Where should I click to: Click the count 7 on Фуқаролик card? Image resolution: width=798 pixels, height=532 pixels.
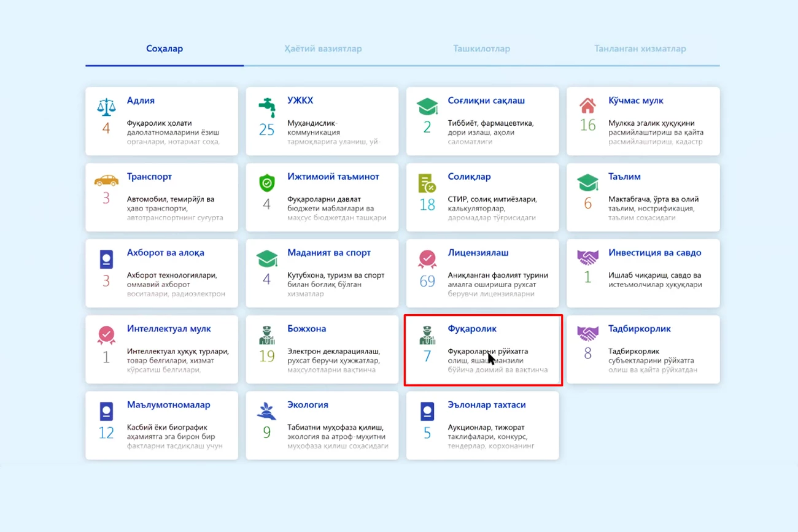pos(427,356)
